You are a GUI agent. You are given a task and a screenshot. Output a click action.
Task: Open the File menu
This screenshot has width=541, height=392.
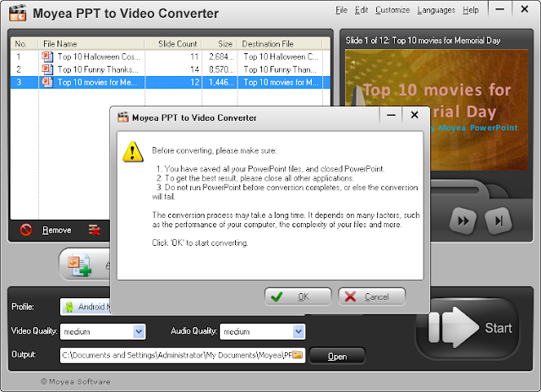tap(342, 10)
